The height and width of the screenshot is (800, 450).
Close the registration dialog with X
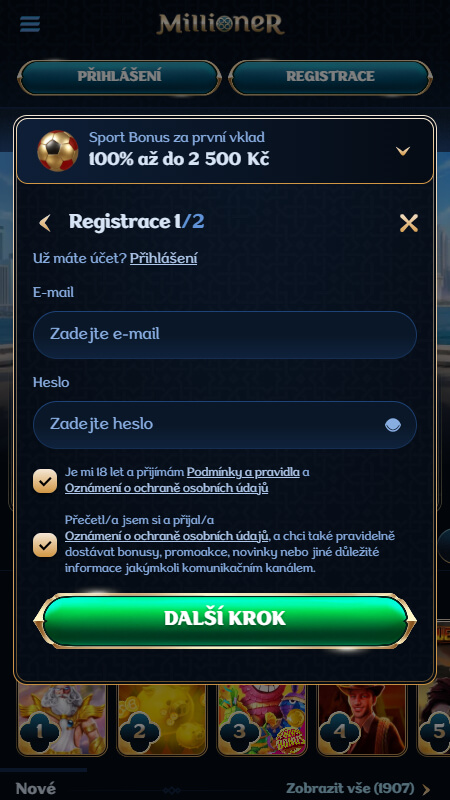tap(409, 223)
